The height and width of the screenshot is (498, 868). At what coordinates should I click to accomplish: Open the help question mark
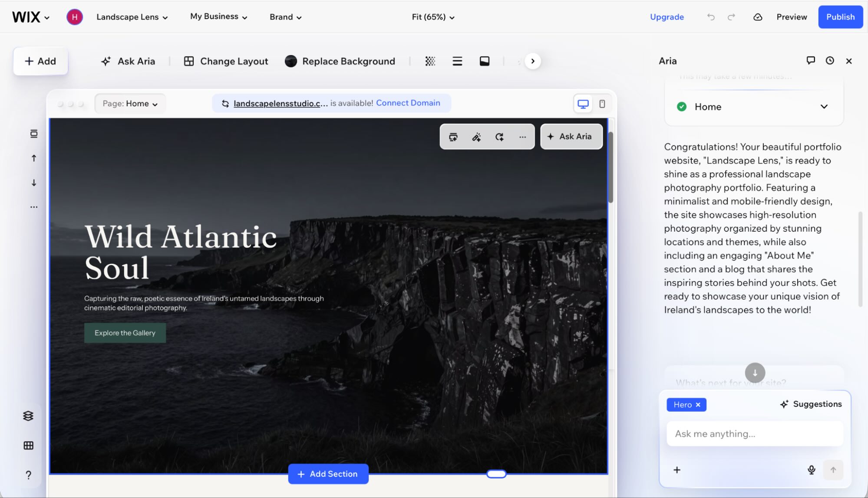[28, 475]
